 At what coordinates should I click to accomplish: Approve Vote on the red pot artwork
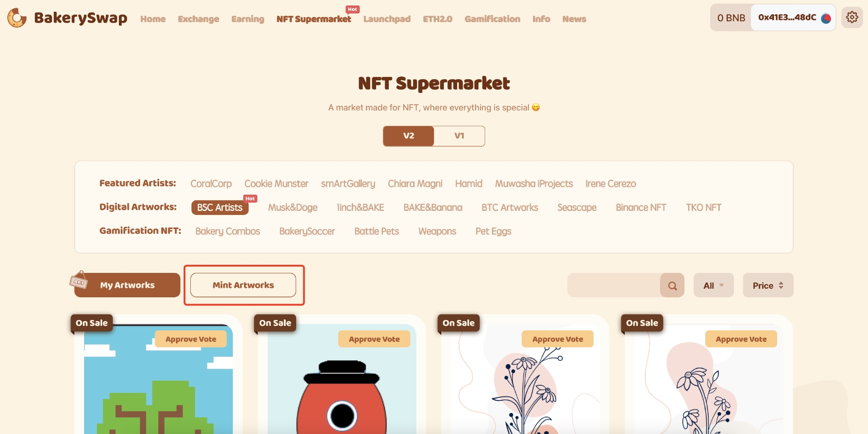pyautogui.click(x=374, y=339)
